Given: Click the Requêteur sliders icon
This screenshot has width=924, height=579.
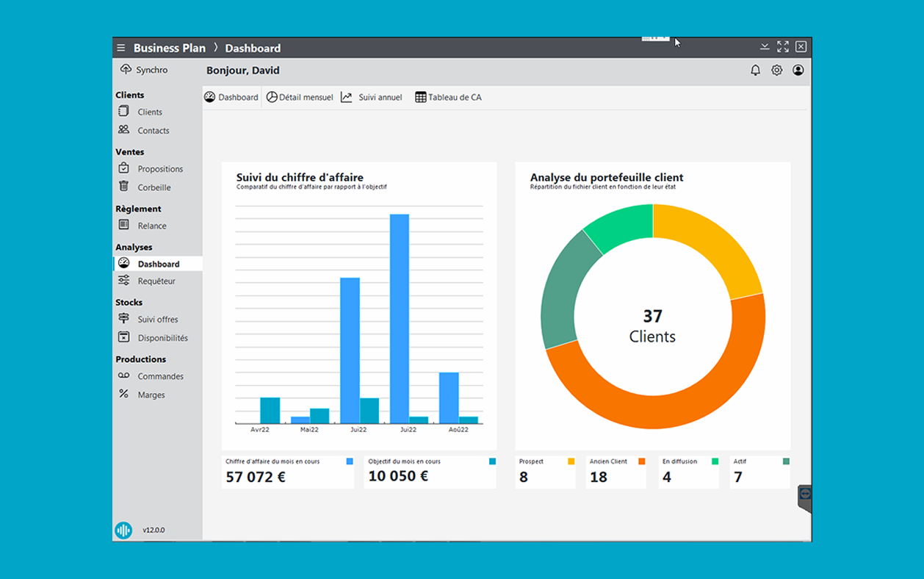Looking at the screenshot, I should tap(123, 280).
